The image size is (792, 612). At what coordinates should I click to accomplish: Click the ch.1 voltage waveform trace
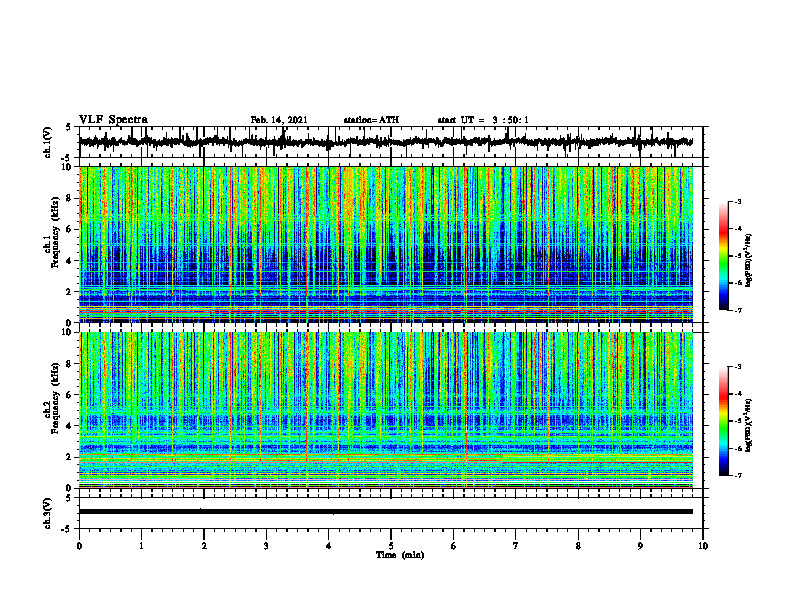coord(385,142)
